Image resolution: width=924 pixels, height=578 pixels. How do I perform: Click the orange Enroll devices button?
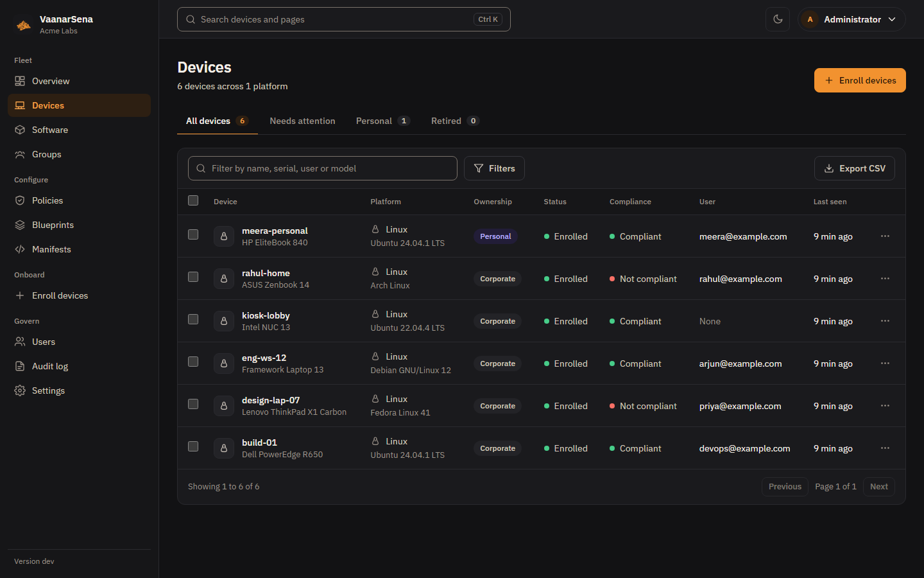tap(860, 80)
